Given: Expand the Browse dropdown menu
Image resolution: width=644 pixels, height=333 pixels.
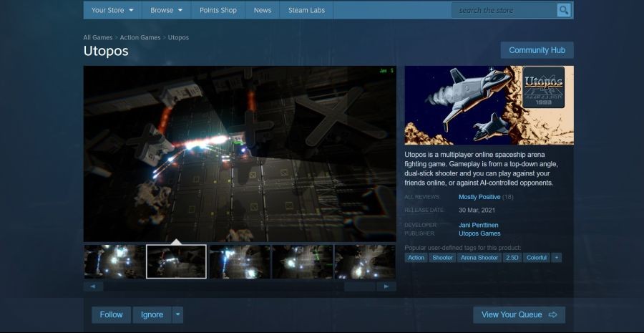Looking at the screenshot, I should point(166,10).
